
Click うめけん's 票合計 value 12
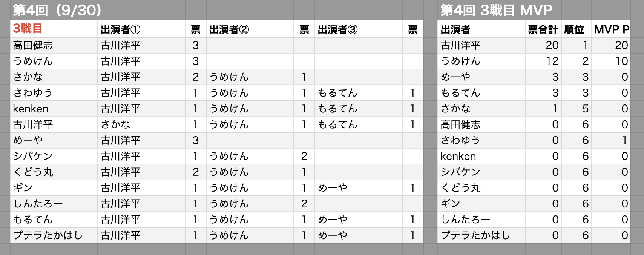[552, 61]
